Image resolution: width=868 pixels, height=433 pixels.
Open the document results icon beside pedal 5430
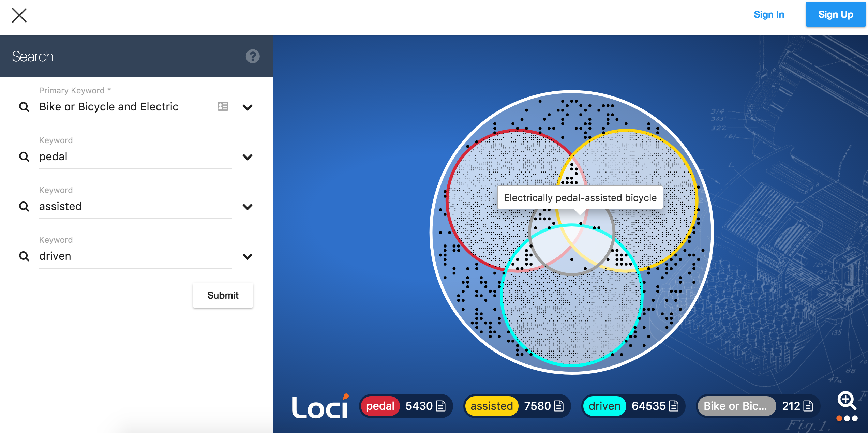pyautogui.click(x=442, y=406)
